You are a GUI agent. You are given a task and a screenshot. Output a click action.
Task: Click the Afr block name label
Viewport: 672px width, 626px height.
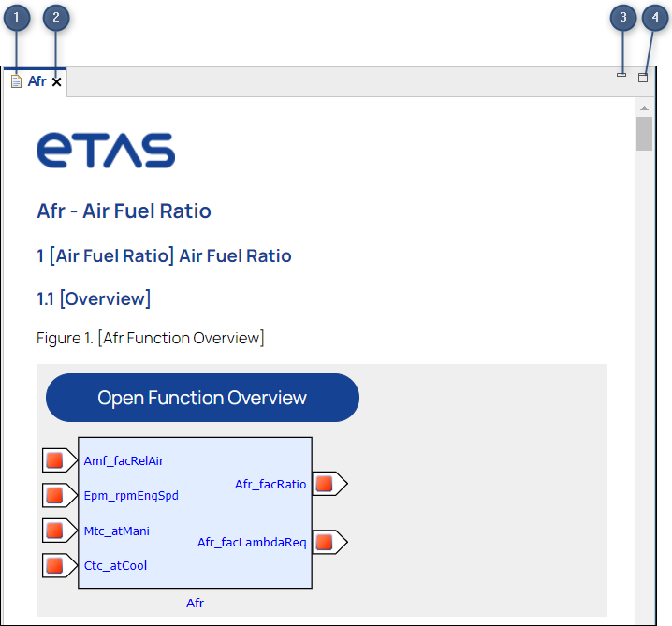pos(195,603)
